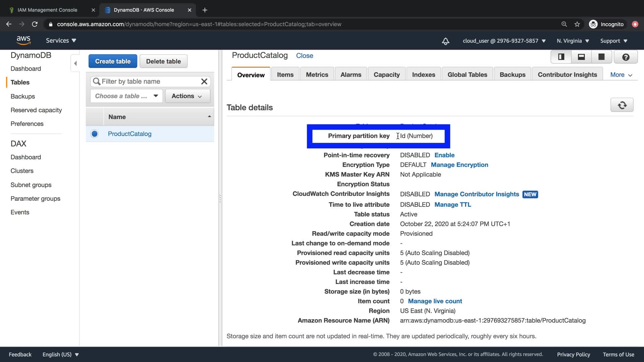The height and width of the screenshot is (362, 644).
Task: Click the Manage TTL link
Action: coord(452,204)
